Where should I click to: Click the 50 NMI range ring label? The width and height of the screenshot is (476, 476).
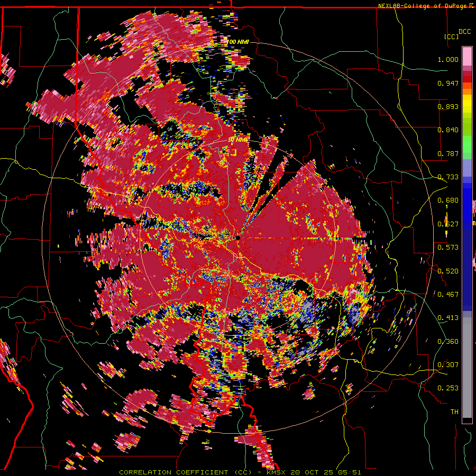(238, 140)
